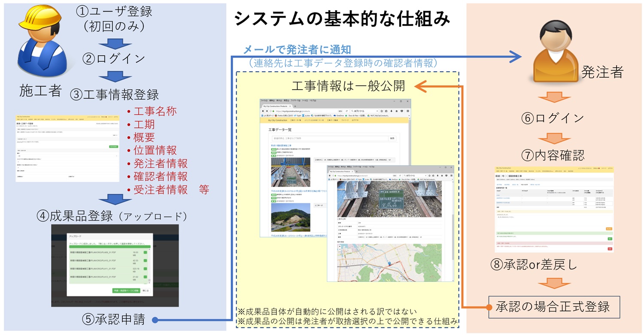Image resolution: width=644 pixels, height=335 pixels.
Task: Click the blue arrow below ユーザ登録
Action: (x=113, y=43)
